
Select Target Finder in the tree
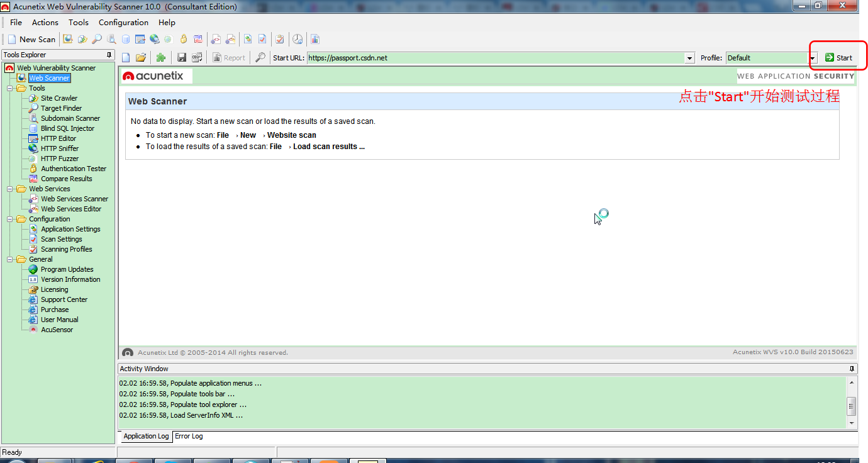61,108
